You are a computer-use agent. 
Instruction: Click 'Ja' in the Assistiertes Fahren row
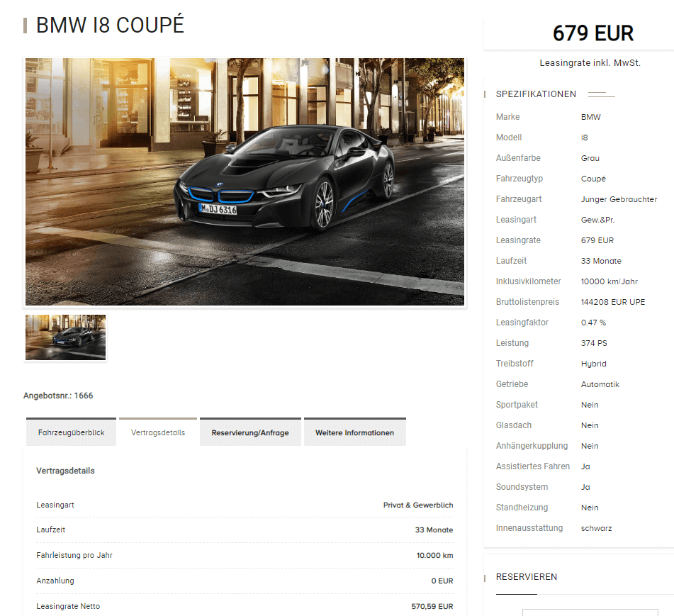click(585, 466)
